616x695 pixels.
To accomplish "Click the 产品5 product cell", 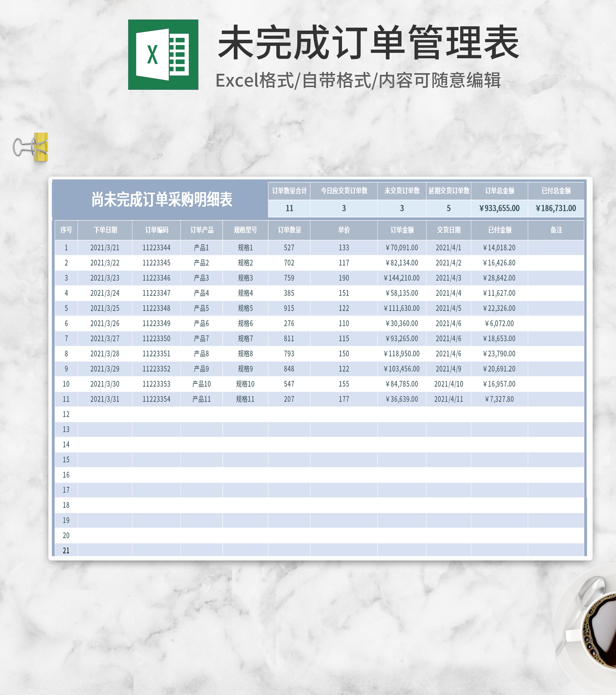I will [x=201, y=308].
